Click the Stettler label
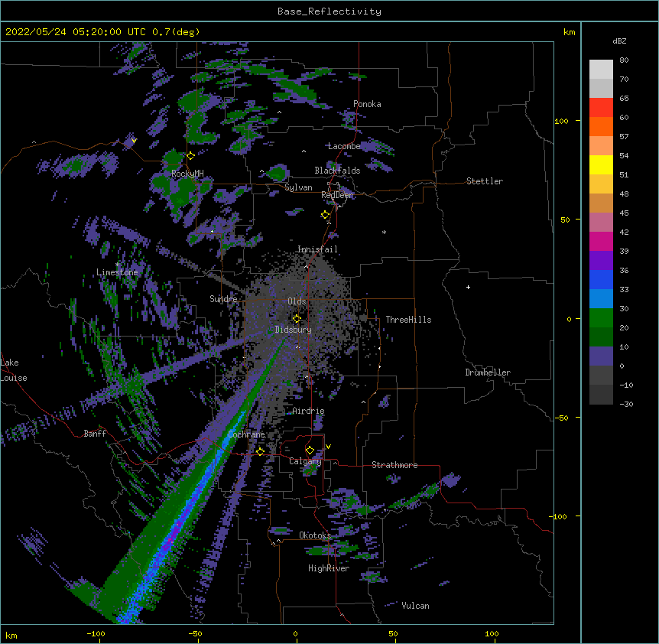Screen dimensions: 659x644 484,181
